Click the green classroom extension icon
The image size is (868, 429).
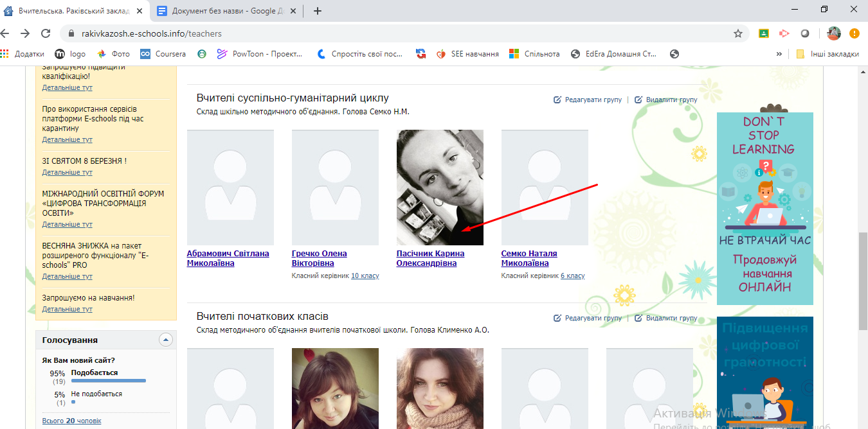[764, 33]
